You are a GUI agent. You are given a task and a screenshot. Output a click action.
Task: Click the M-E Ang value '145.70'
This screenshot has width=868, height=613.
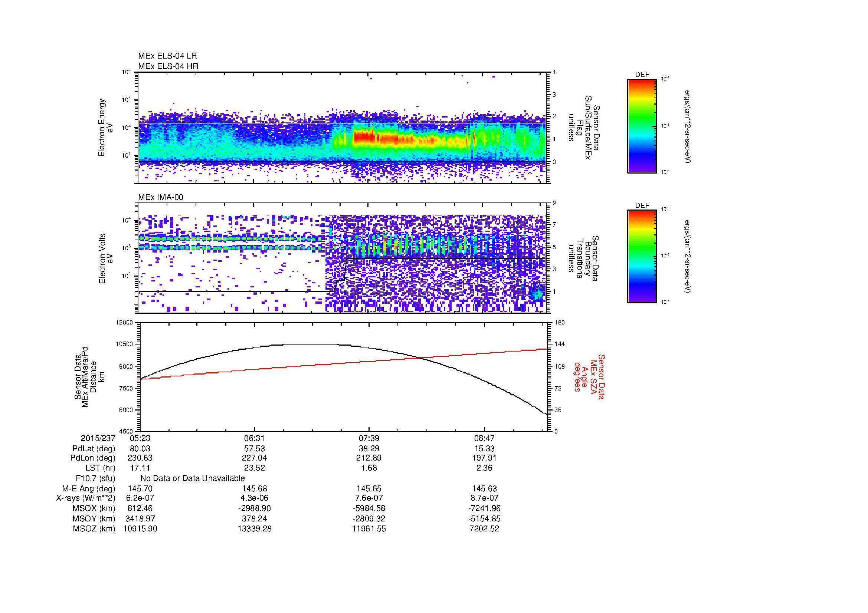pos(140,489)
